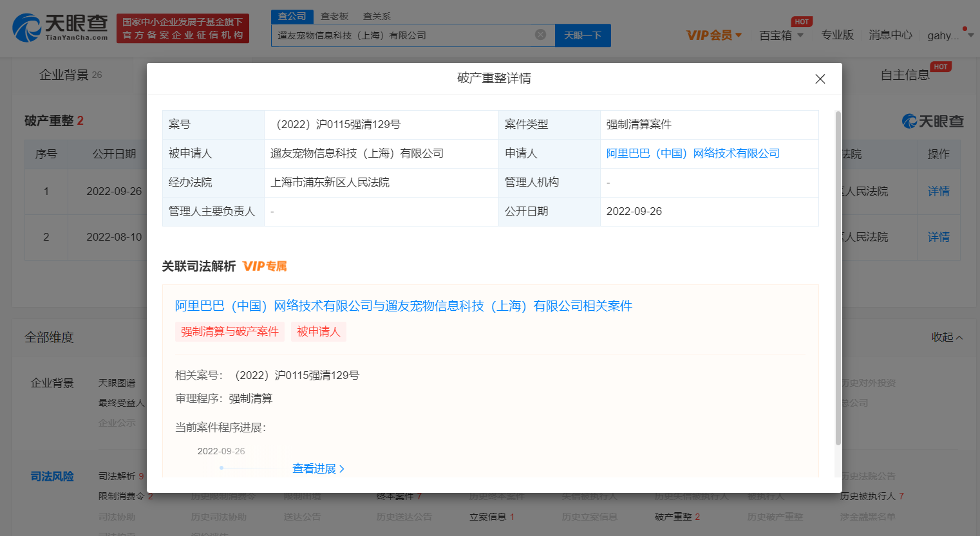
Task: Open 最终受益人 item
Action: click(121, 403)
